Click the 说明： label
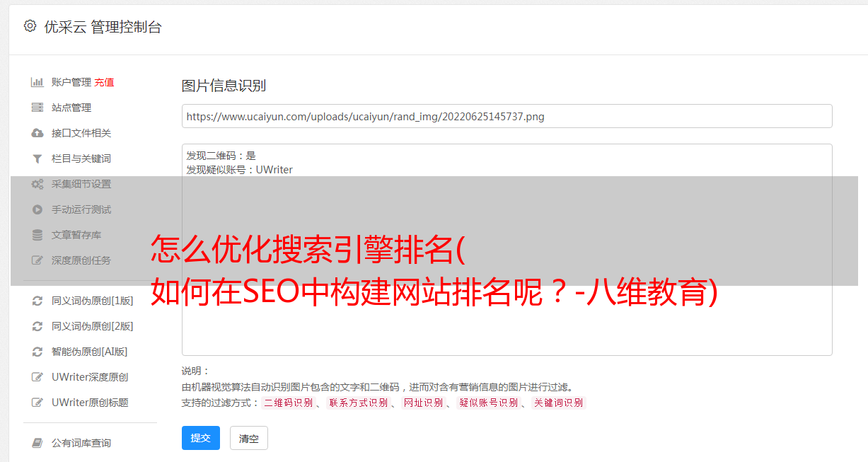 (x=196, y=371)
